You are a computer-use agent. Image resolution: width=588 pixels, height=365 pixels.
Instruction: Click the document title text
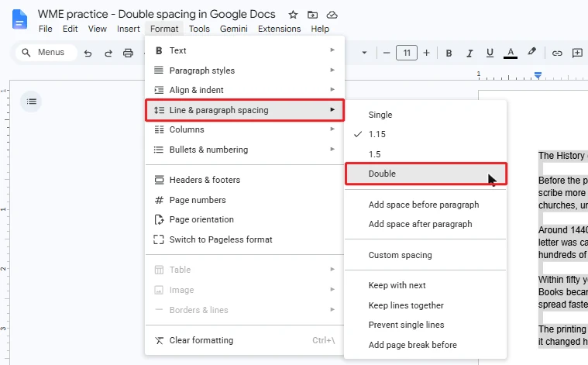coord(156,14)
